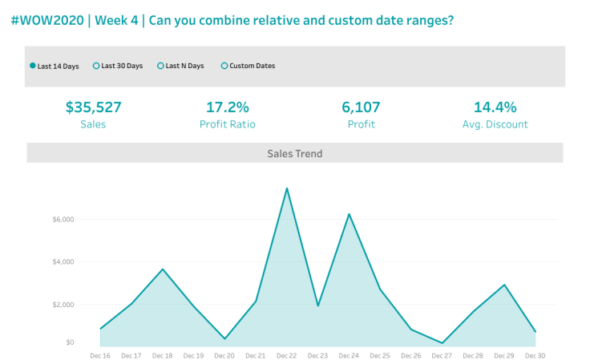This screenshot has width=590, height=364.
Task: Select the Dec 29 data point
Action: 503,285
